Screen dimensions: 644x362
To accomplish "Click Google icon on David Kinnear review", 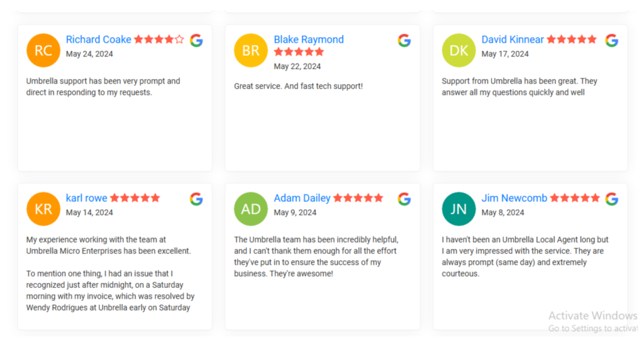I will click(612, 40).
